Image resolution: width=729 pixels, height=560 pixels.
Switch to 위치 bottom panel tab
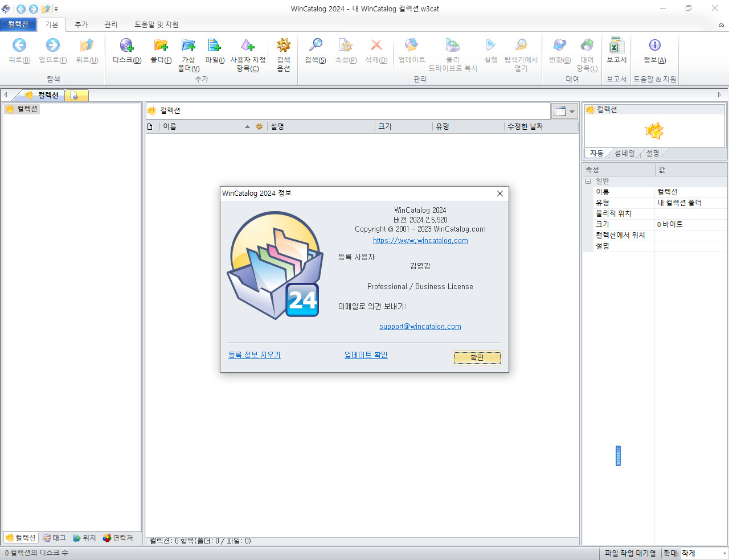tap(84, 538)
